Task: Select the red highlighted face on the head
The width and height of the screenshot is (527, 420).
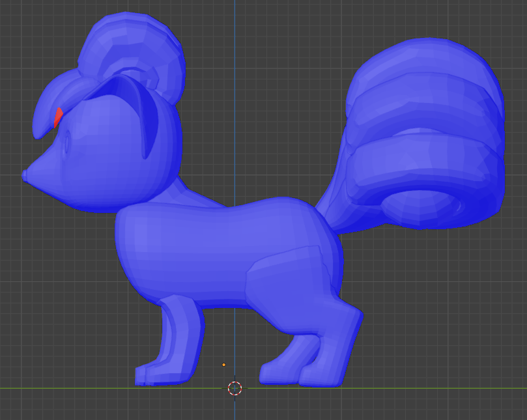Action: coord(58,118)
